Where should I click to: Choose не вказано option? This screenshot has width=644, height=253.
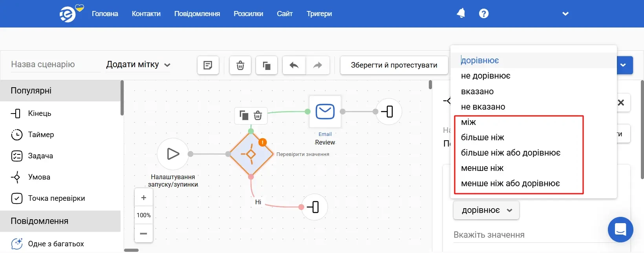point(534,107)
